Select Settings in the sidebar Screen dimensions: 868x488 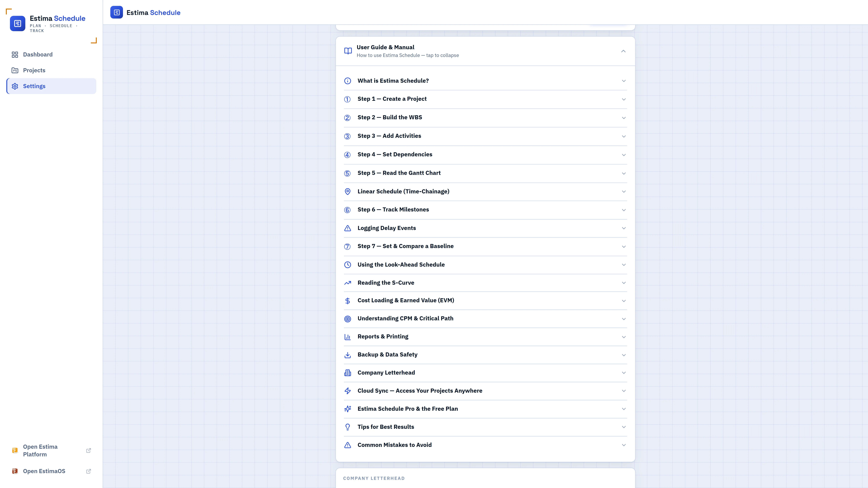[x=51, y=86]
